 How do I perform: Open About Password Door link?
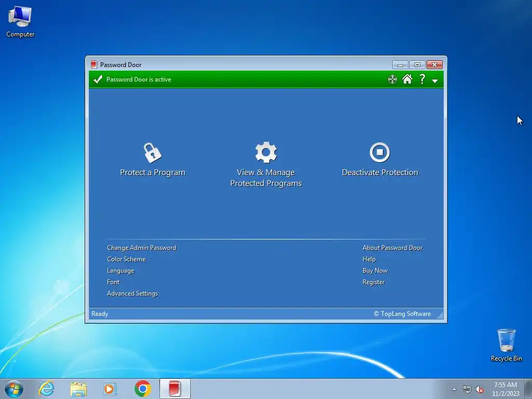[393, 248]
